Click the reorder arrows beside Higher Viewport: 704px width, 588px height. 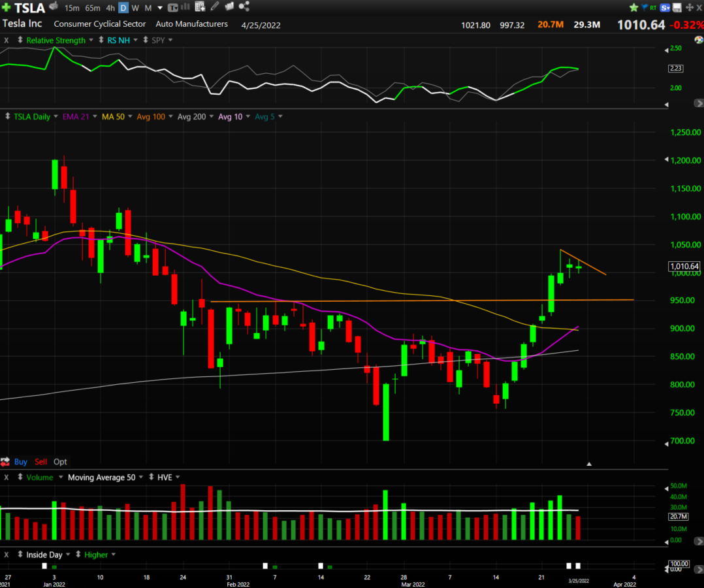(78, 554)
